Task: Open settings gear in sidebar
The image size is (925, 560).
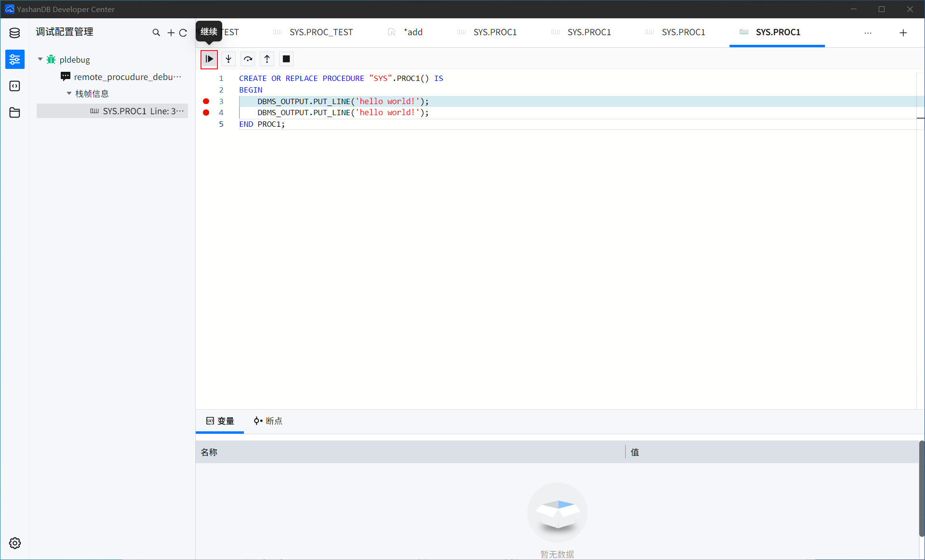Action: pyautogui.click(x=15, y=543)
